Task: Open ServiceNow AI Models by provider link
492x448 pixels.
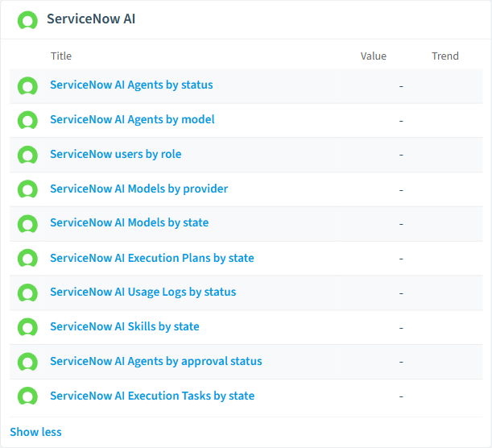Action: click(139, 189)
